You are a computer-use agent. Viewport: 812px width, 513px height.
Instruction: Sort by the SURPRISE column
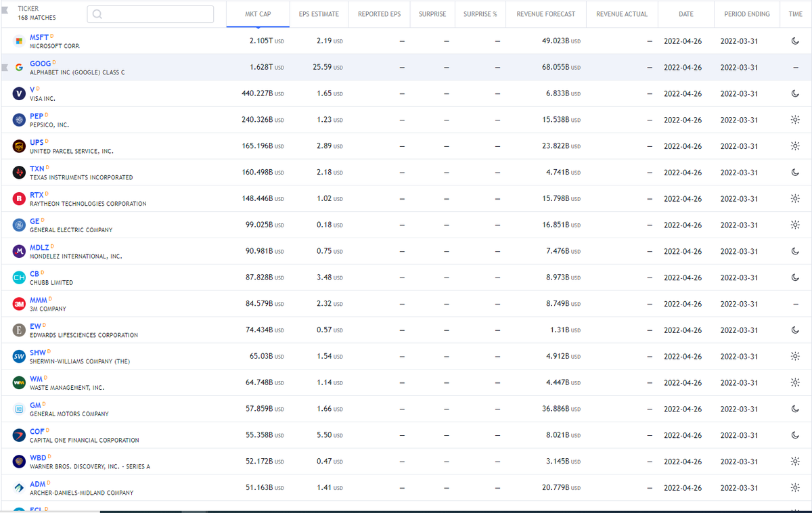432,14
